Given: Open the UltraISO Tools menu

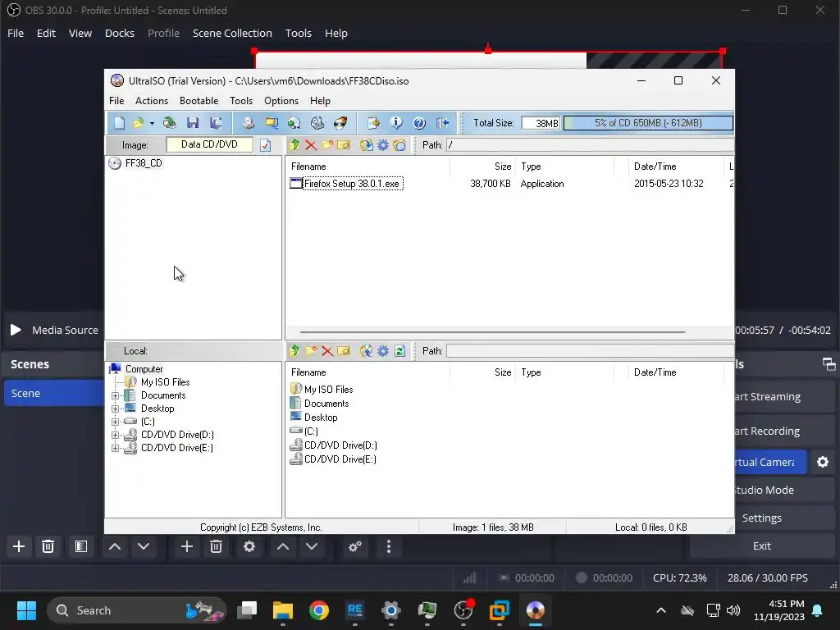Looking at the screenshot, I should click(241, 101).
